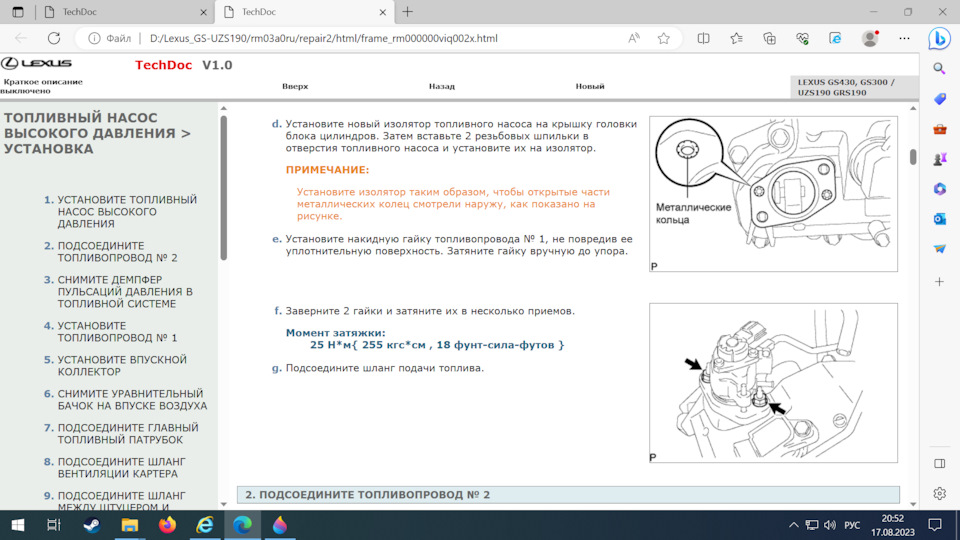Open step 3 Снимите демпфер пульсаций
The width and height of the screenshot is (960, 540).
pos(125,291)
